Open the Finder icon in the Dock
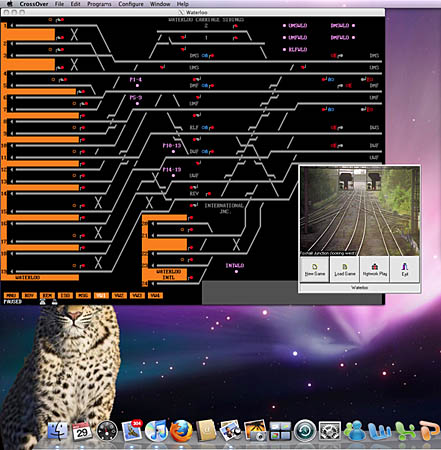The width and height of the screenshot is (441, 450). click(57, 430)
